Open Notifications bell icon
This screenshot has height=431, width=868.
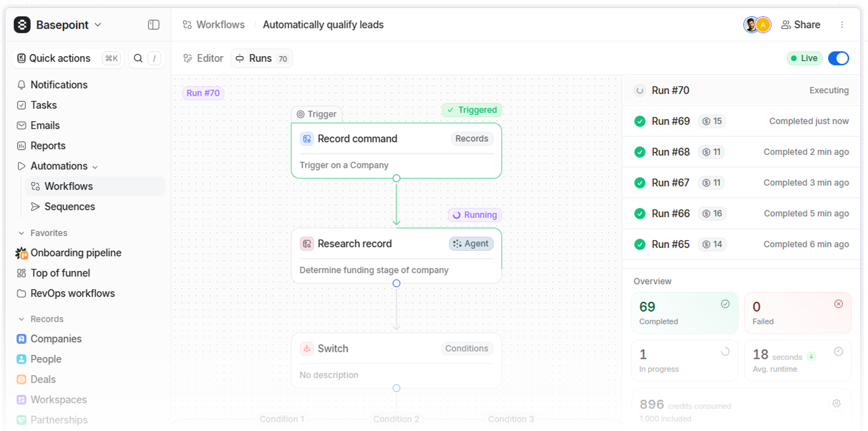click(x=21, y=85)
